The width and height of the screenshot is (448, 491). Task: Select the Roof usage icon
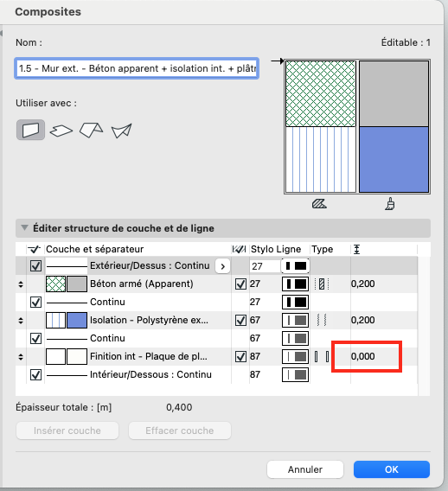tap(91, 130)
